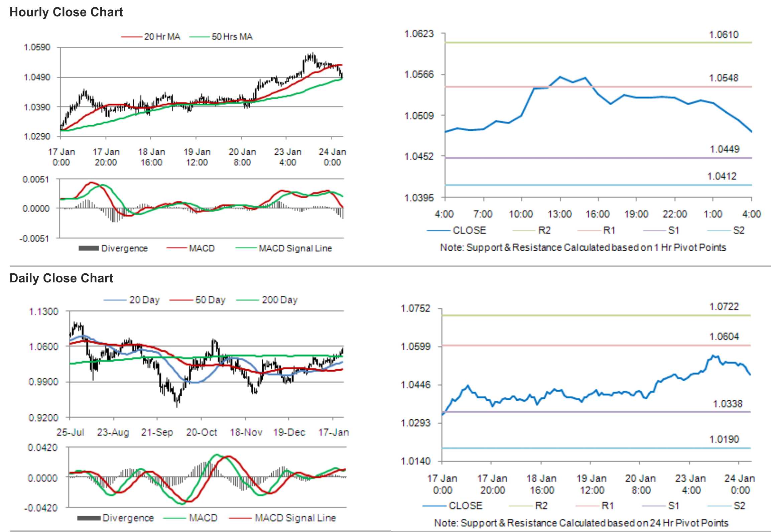Click the 20-Oct date axis label

[202, 432]
